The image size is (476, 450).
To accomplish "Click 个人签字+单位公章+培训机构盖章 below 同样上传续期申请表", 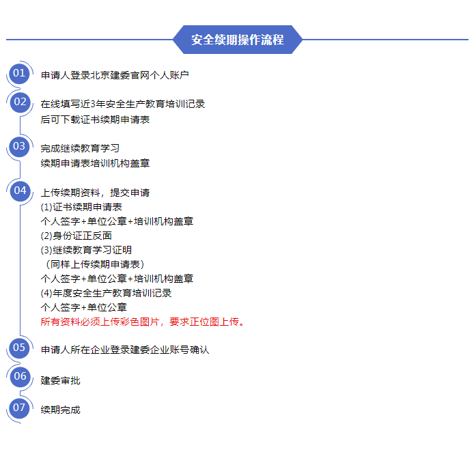I will tap(117, 279).
